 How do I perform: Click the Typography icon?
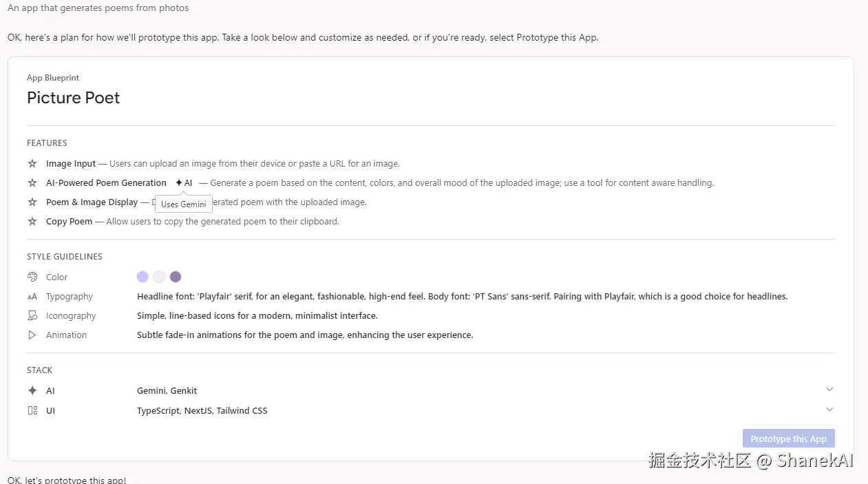pos(32,297)
